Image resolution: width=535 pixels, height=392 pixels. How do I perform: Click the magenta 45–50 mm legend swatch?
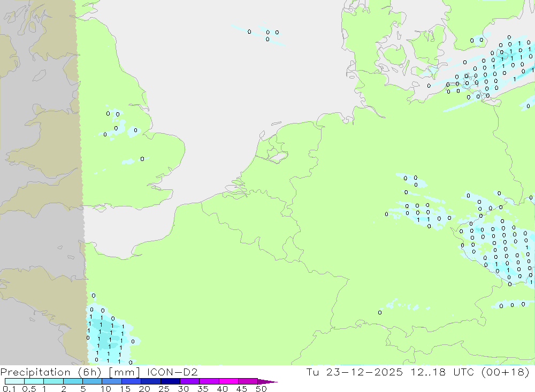[x=248, y=382]
